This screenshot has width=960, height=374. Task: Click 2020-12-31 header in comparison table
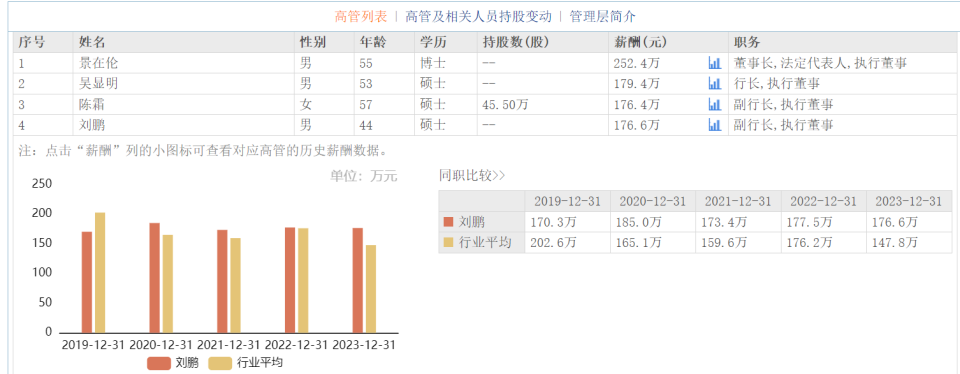coord(653,201)
